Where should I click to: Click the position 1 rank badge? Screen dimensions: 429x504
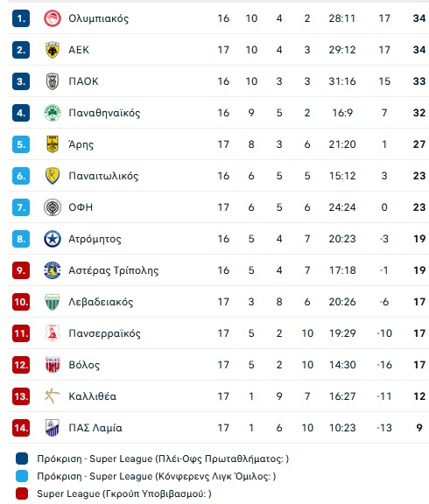[21, 18]
